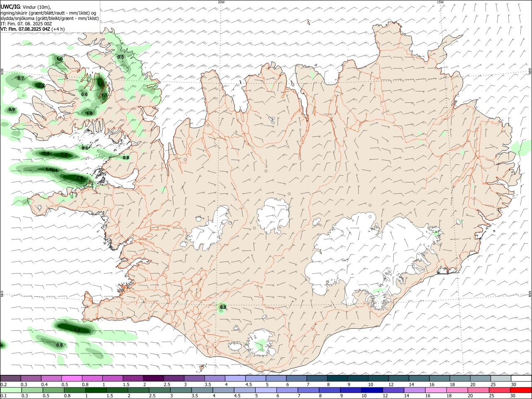The image size is (532, 399).
Task: Pick the light purple swatch labeled 14, lower scale
Action: [414, 390]
